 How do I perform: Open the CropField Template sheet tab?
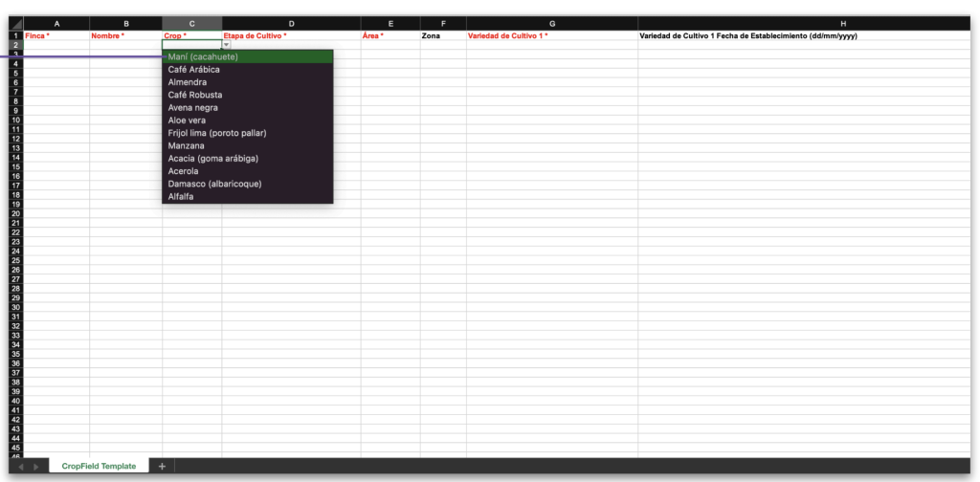[x=99, y=467]
